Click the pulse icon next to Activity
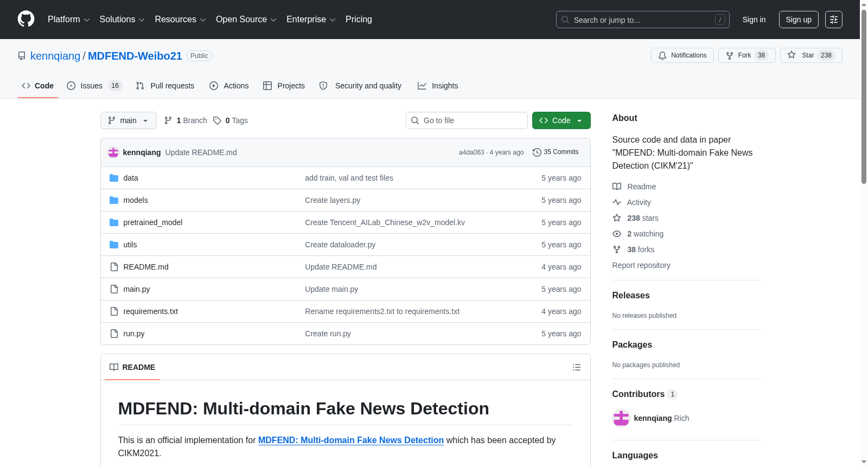The height and width of the screenshot is (467, 868). point(617,202)
